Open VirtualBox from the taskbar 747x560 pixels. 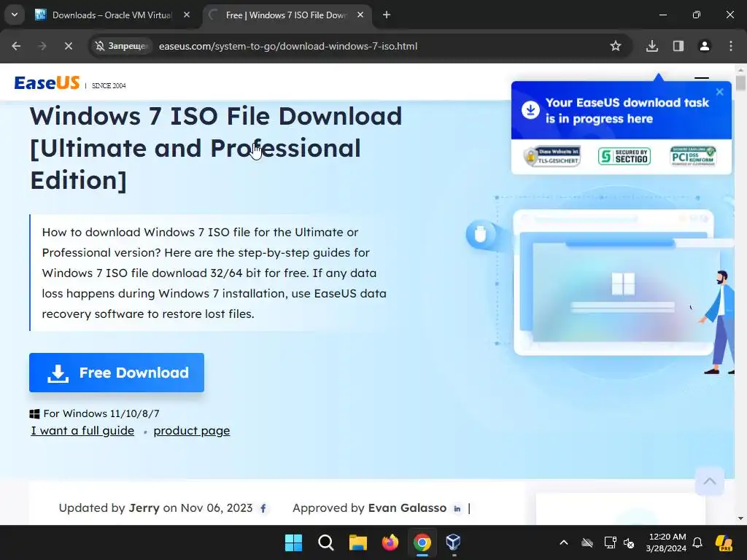pyautogui.click(x=454, y=542)
